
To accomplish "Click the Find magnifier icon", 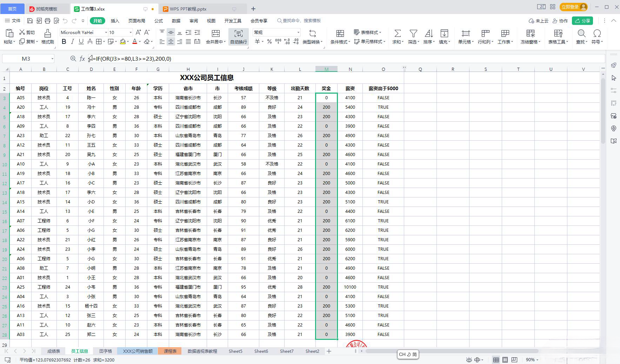I will (x=581, y=33).
